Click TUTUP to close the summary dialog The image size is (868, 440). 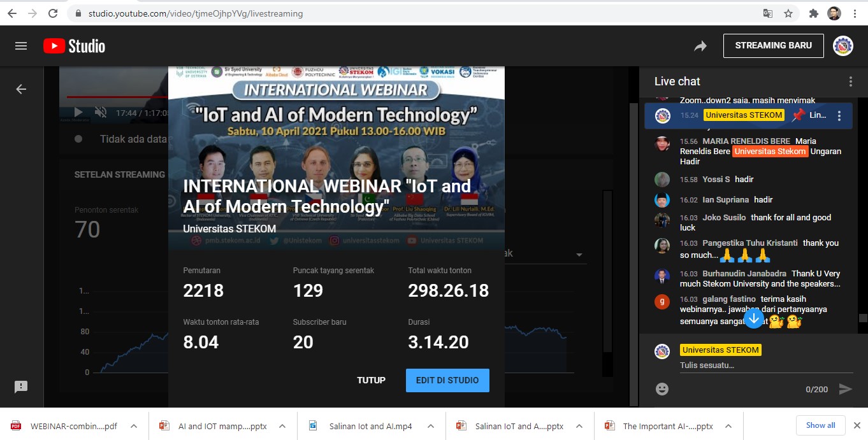[371, 380]
